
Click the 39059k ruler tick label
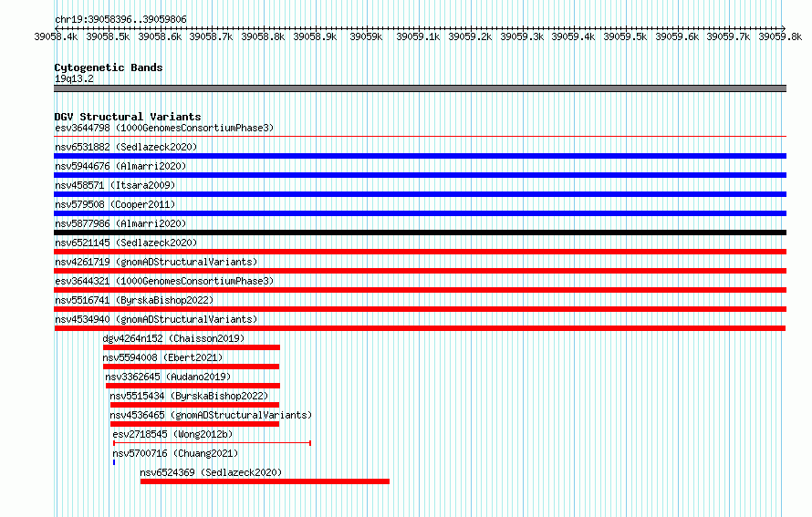click(366, 36)
